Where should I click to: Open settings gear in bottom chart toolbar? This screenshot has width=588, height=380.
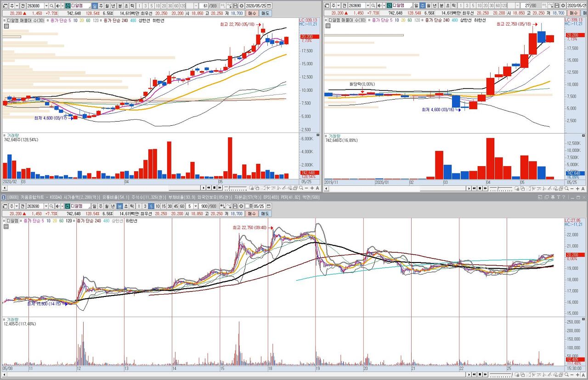pos(241,206)
